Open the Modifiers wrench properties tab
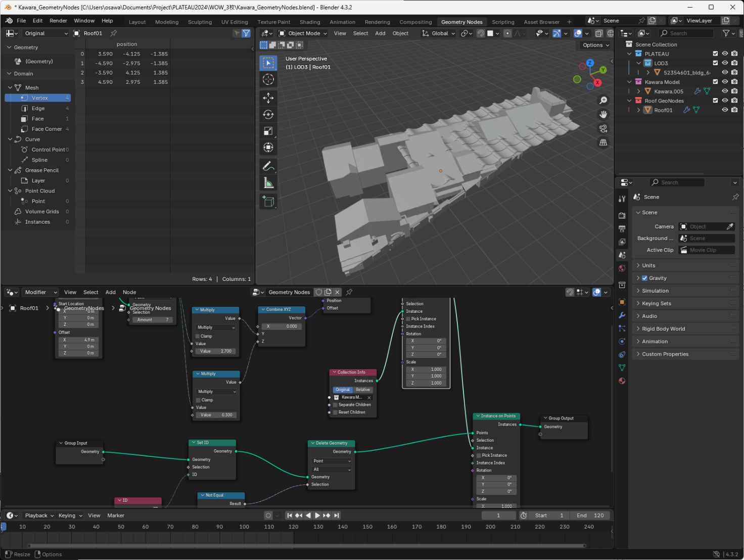This screenshot has height=560, width=744. 622,315
